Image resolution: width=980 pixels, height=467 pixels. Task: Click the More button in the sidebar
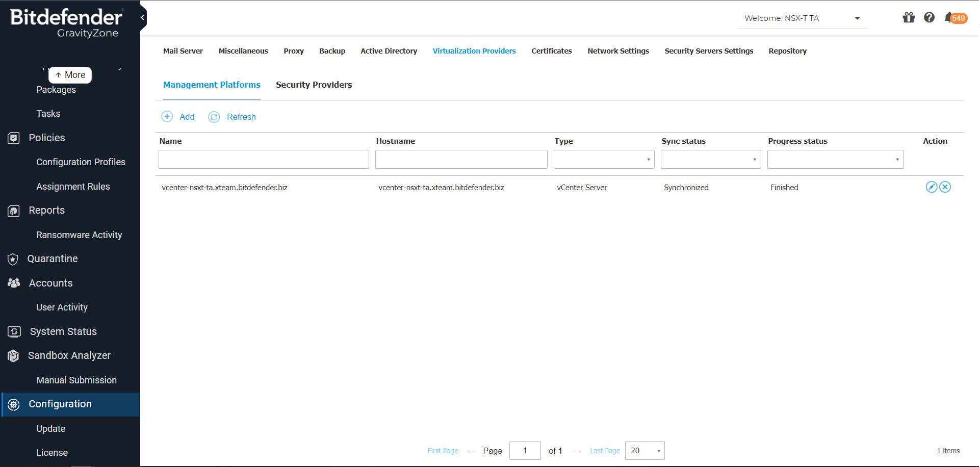pos(70,75)
